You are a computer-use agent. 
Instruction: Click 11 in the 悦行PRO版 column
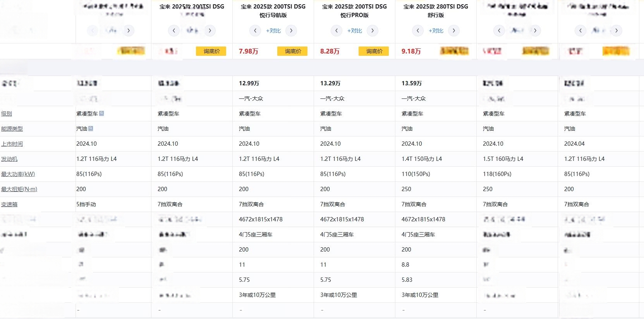(323, 265)
